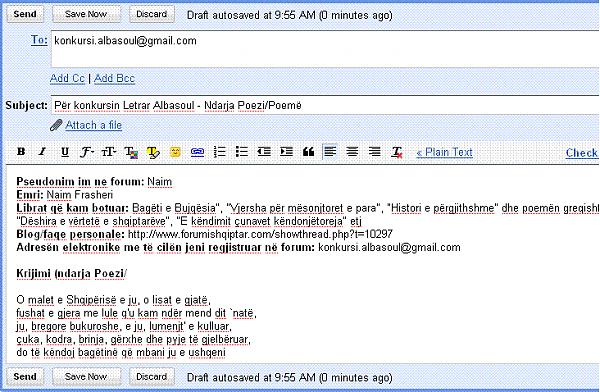Click the bottom Send button
Viewport: 600px width, 392px height.
coord(25,377)
